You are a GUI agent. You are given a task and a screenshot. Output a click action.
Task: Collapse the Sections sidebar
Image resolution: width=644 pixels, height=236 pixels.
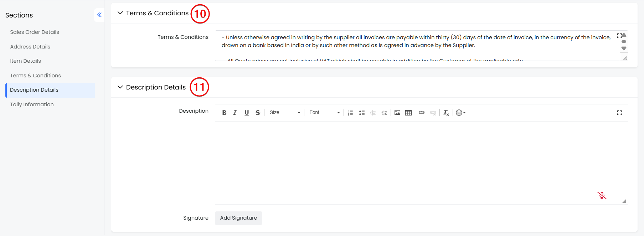[x=99, y=15]
